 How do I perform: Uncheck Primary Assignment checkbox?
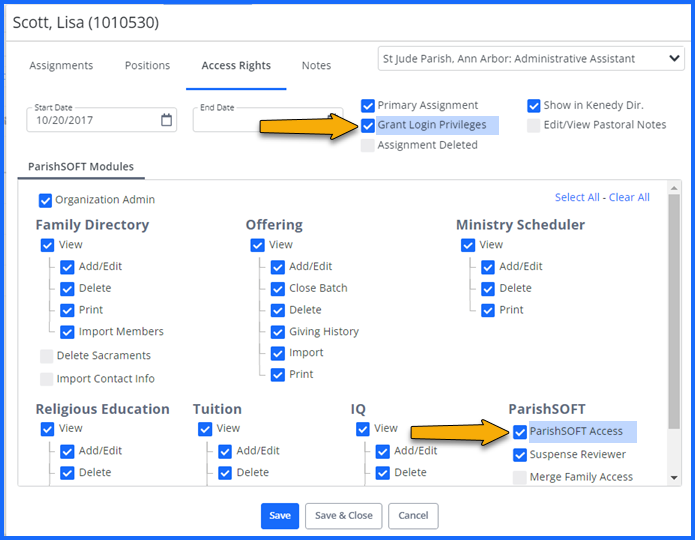(368, 106)
